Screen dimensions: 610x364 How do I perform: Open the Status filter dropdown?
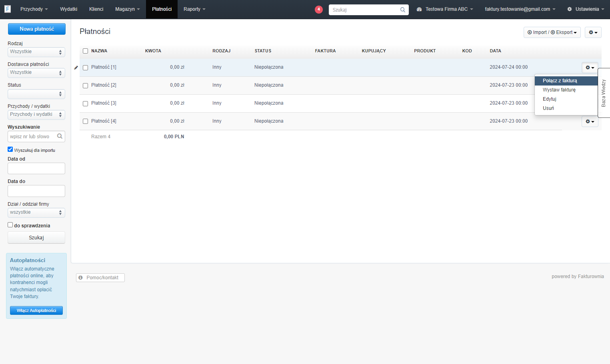[x=36, y=94]
